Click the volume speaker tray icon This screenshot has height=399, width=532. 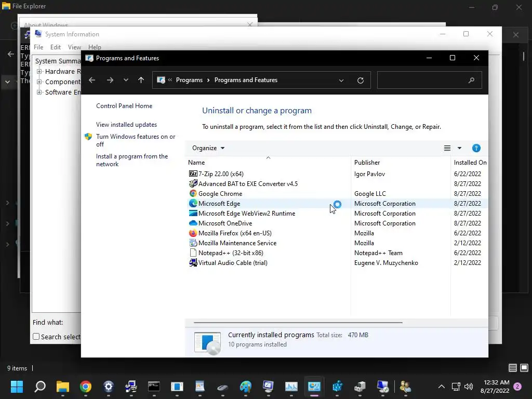[x=469, y=387]
